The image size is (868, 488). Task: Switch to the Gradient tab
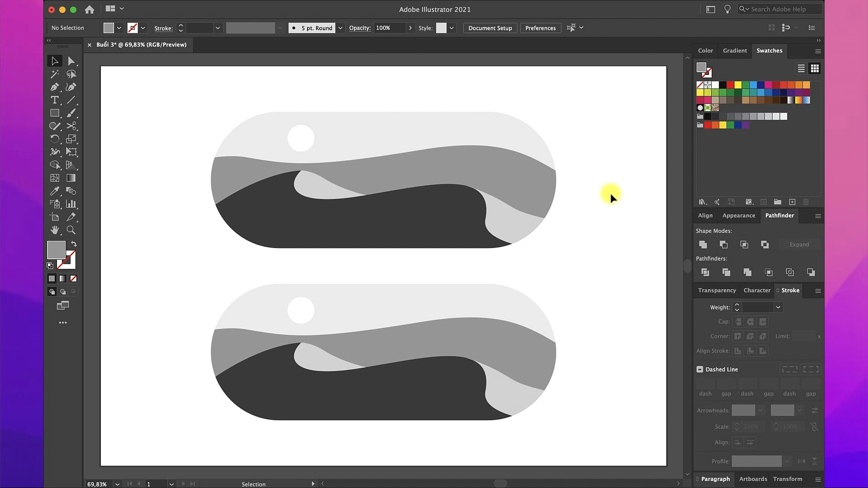[735, 51]
